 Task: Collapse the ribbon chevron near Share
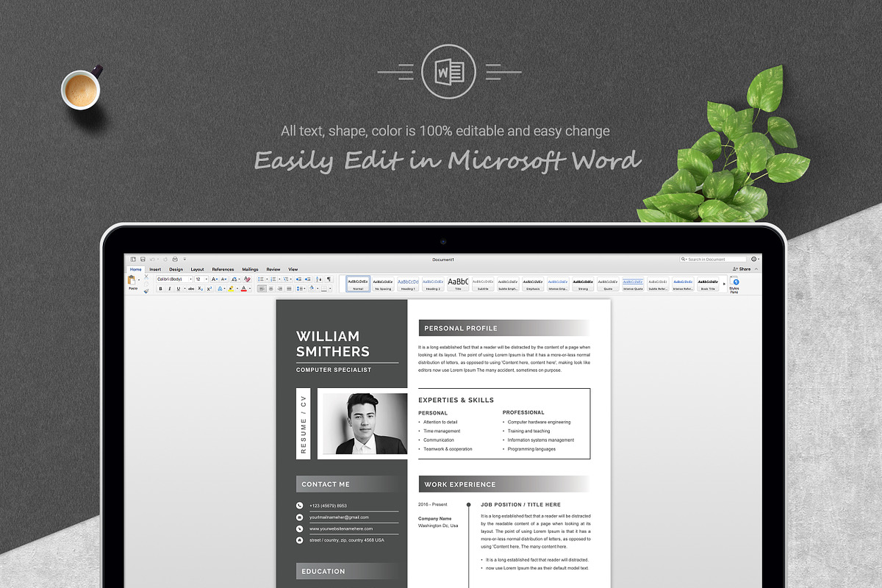click(756, 269)
